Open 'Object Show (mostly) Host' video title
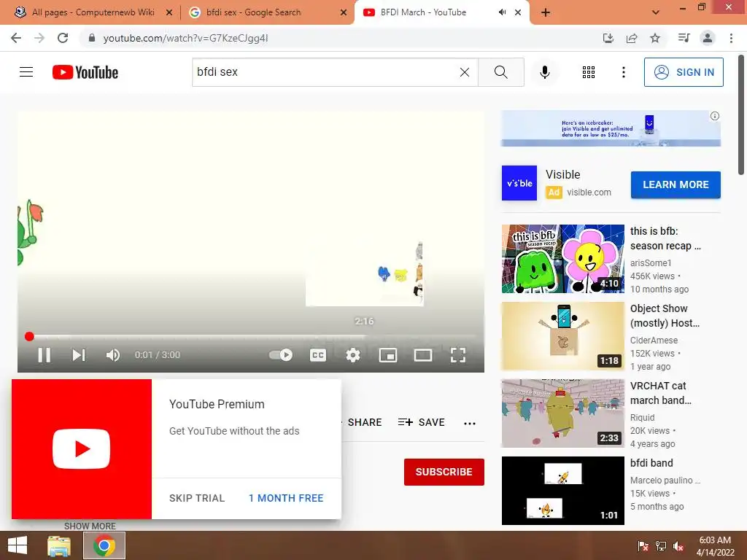The image size is (747, 560). [665, 316]
